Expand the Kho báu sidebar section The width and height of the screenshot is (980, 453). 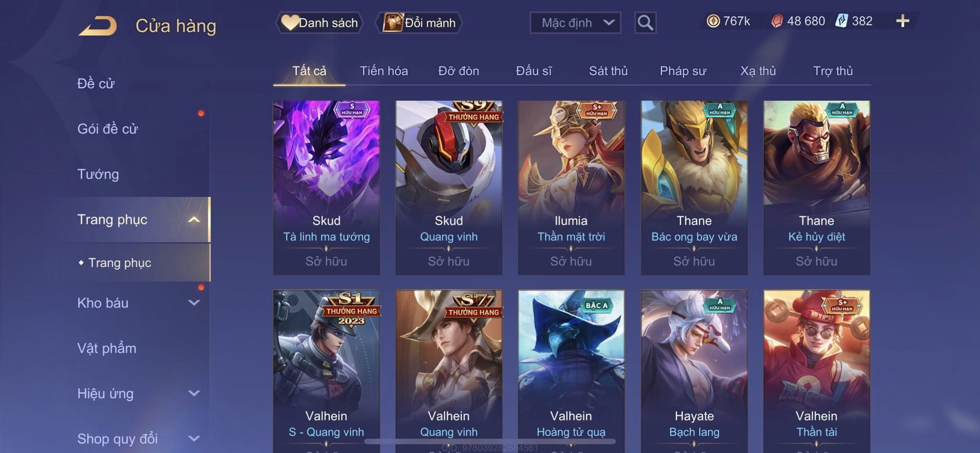(x=194, y=303)
